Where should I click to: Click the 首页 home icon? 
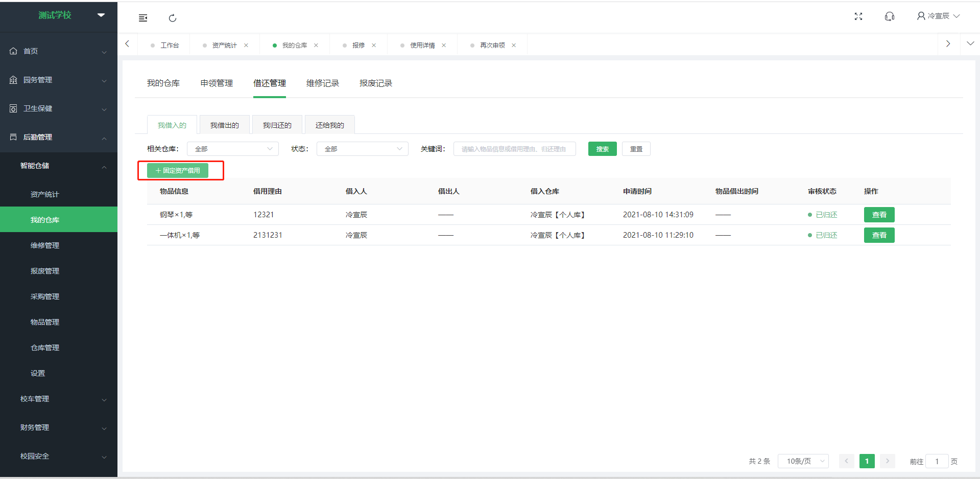point(13,51)
